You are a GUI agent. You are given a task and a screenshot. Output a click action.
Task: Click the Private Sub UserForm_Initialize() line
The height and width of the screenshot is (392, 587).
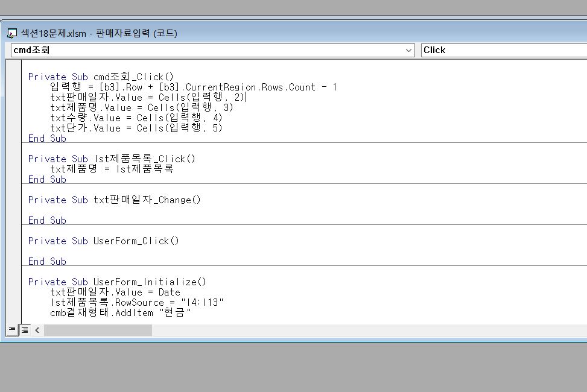(117, 282)
